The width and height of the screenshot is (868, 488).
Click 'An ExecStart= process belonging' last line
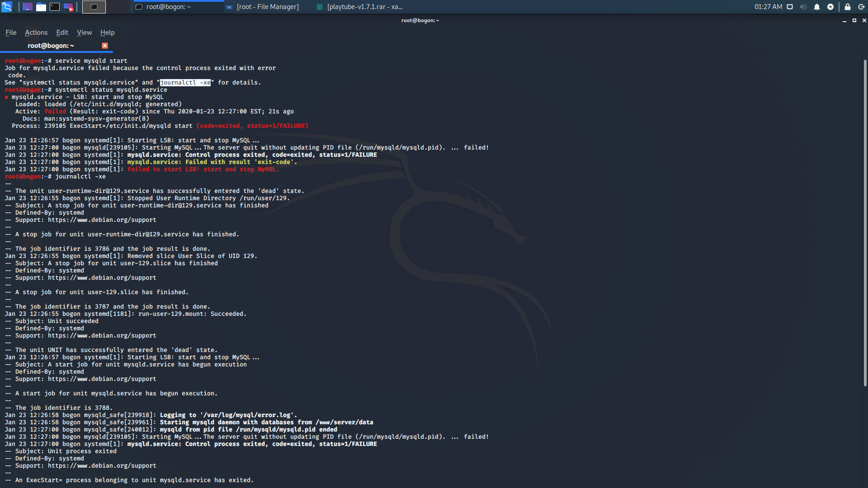(x=129, y=480)
